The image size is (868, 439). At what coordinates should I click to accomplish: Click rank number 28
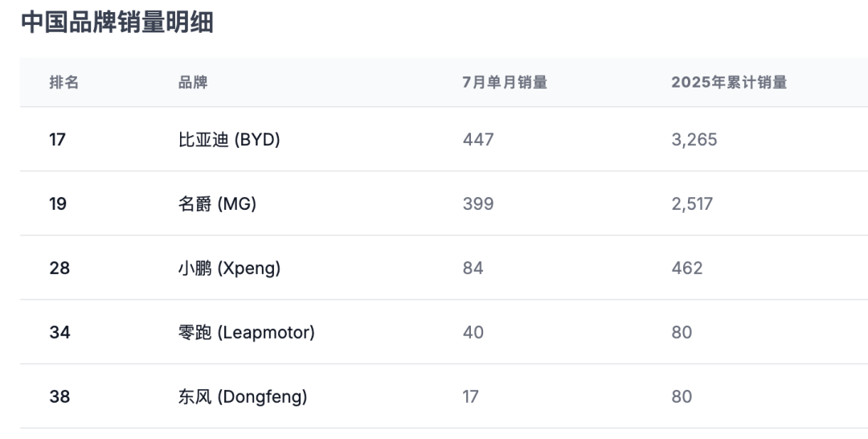pyautogui.click(x=59, y=269)
